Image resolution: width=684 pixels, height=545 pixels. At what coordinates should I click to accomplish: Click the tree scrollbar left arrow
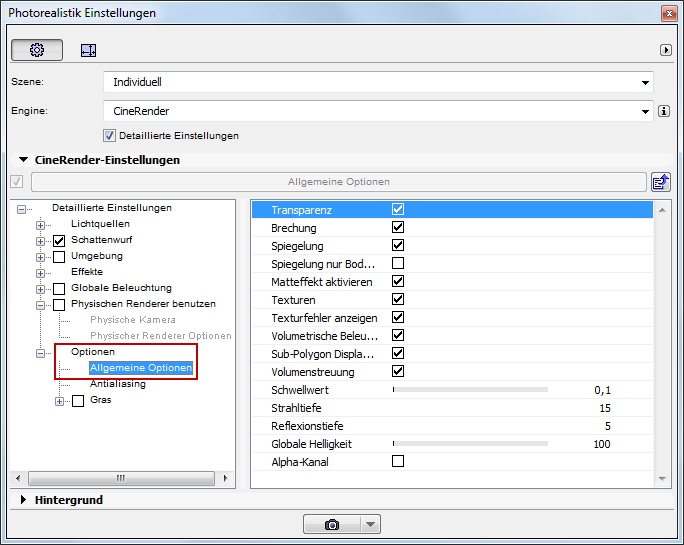(x=18, y=478)
